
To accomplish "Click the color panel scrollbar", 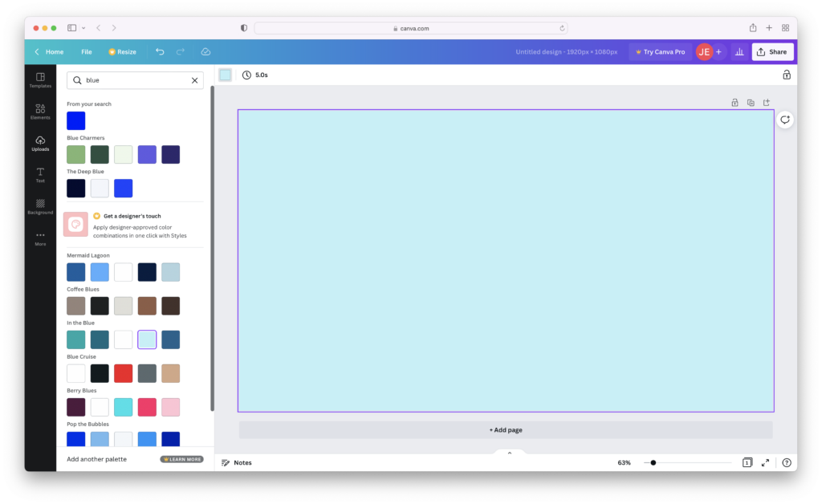I will [x=212, y=249].
